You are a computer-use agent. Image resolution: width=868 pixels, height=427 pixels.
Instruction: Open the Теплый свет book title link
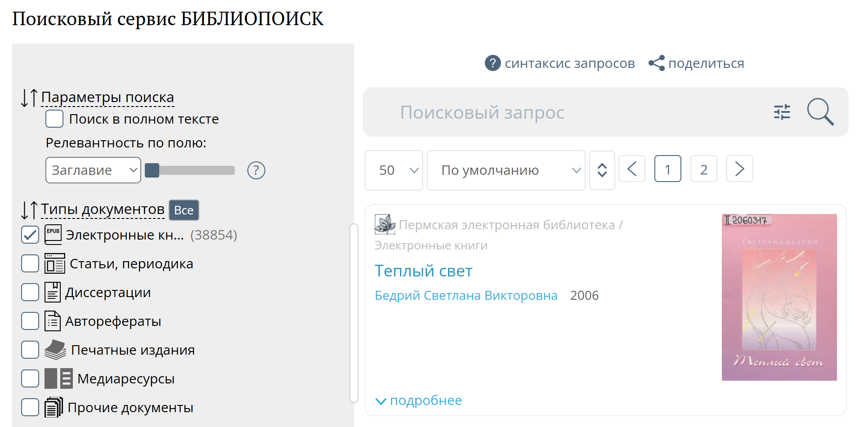click(x=423, y=271)
